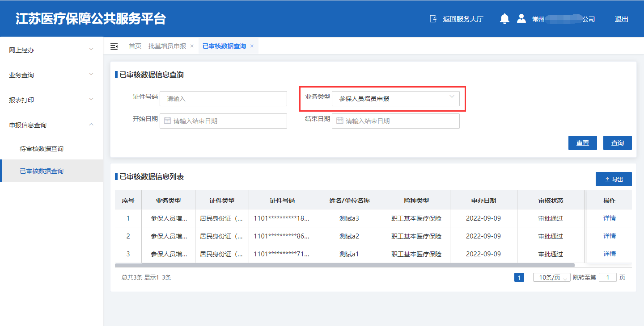
Task: Switch to the 首页 tab
Action: (x=135, y=46)
